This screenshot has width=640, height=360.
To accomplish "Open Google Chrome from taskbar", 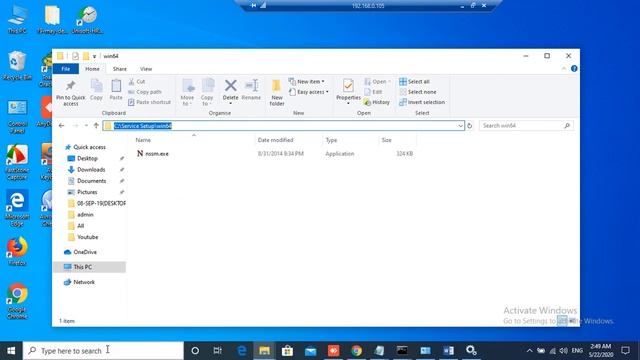I will (356, 351).
